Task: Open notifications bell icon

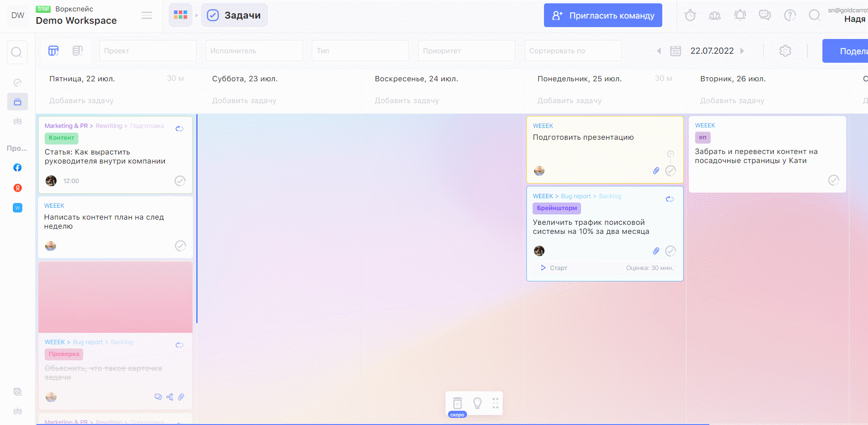Action: click(740, 16)
